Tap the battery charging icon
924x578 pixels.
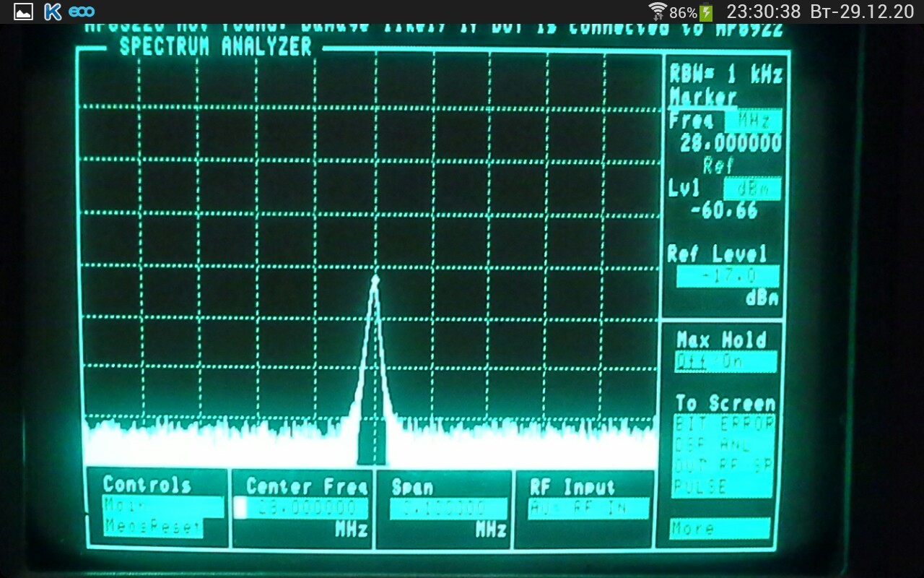click(706, 12)
